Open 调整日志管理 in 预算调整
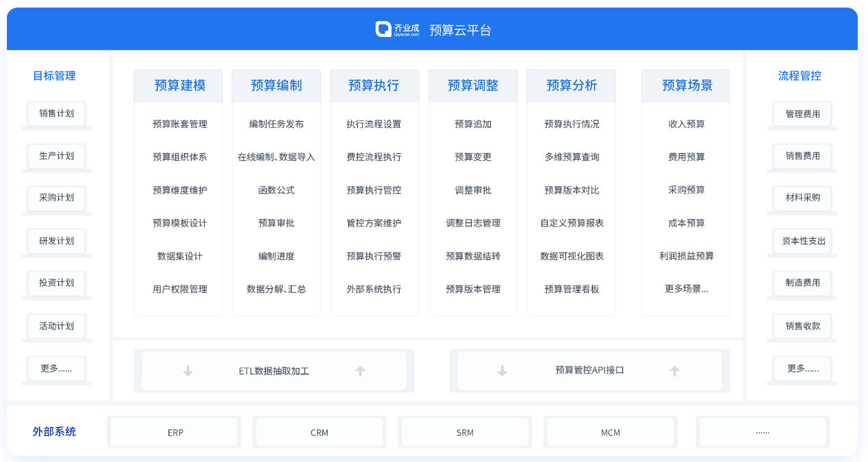This screenshot has width=868, height=462. pyautogui.click(x=473, y=223)
